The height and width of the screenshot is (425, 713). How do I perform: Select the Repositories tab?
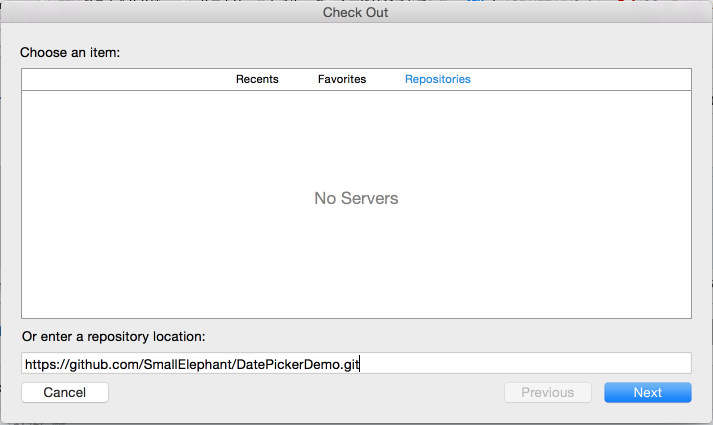(x=437, y=79)
